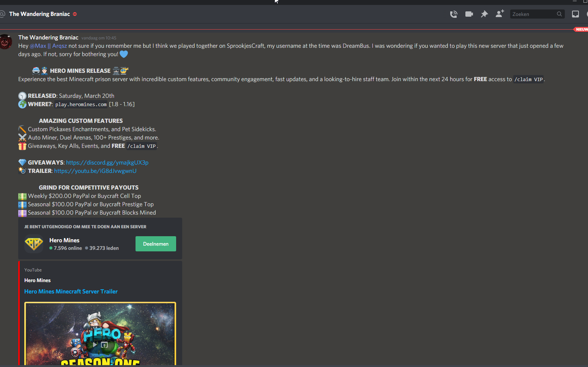The height and width of the screenshot is (367, 588).
Task: Open embedded video in external window
Action: click(x=104, y=345)
